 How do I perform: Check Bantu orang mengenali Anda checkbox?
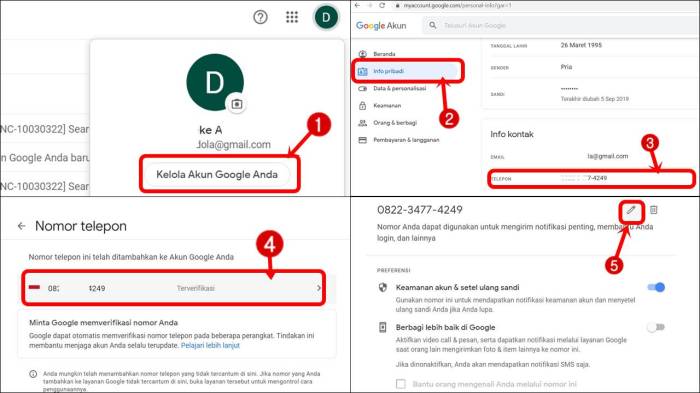tap(401, 384)
